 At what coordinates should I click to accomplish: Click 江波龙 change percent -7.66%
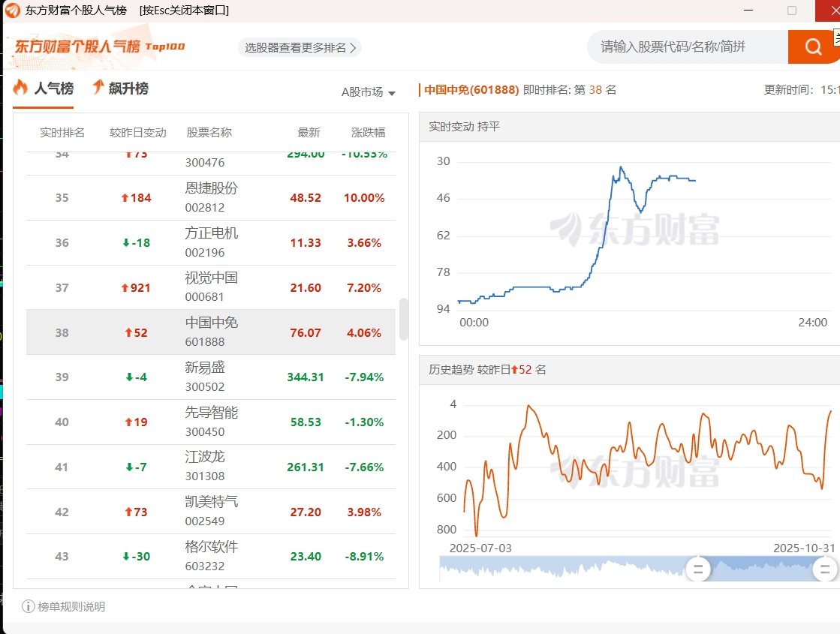coord(364,467)
